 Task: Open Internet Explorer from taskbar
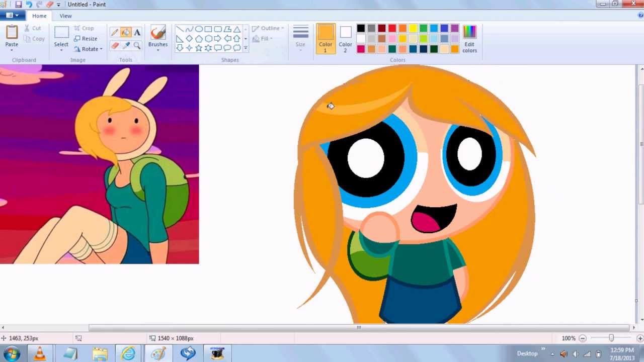coord(128,353)
